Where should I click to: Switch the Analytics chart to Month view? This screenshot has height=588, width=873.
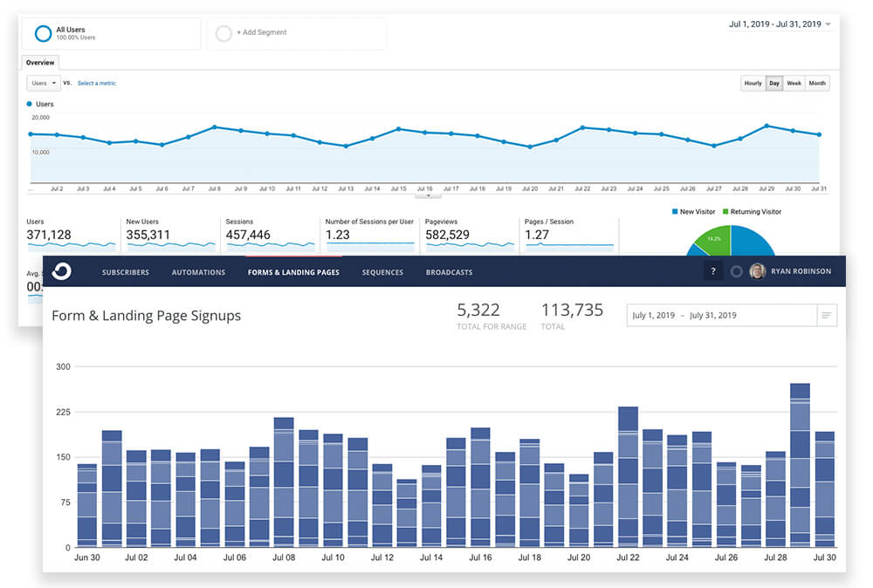(816, 83)
